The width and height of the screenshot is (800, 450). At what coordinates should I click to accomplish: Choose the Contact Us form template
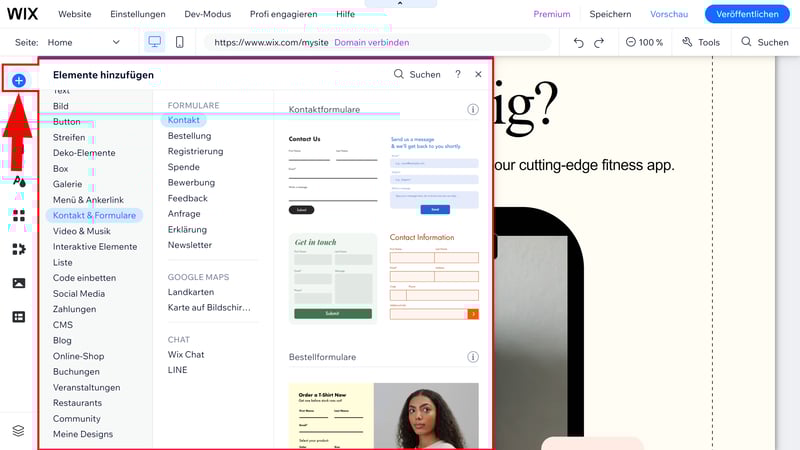333,174
